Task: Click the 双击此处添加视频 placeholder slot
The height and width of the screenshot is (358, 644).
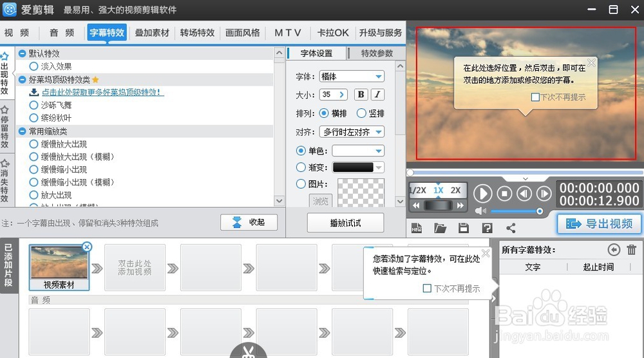Action: pos(135,268)
